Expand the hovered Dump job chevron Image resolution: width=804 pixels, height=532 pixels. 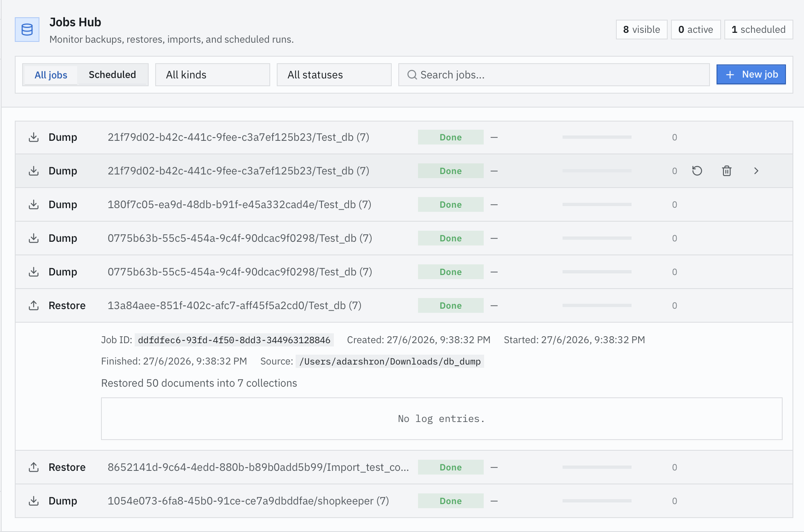pos(756,171)
